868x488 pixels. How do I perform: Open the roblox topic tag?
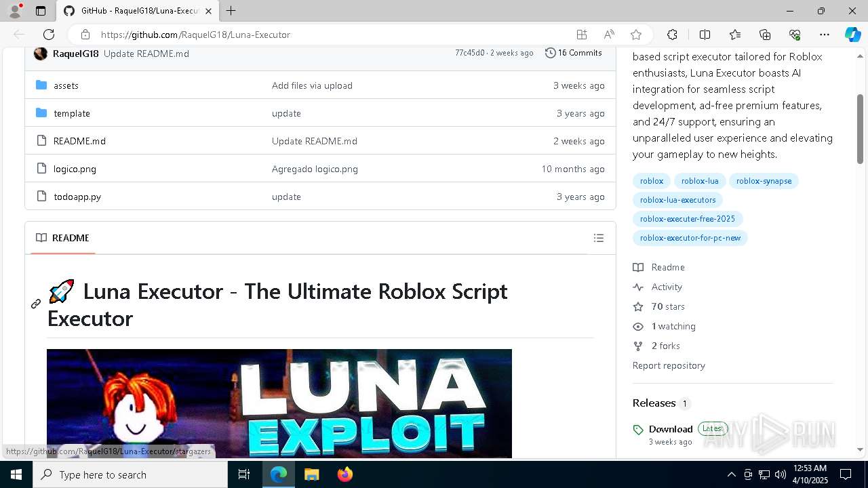coord(652,181)
